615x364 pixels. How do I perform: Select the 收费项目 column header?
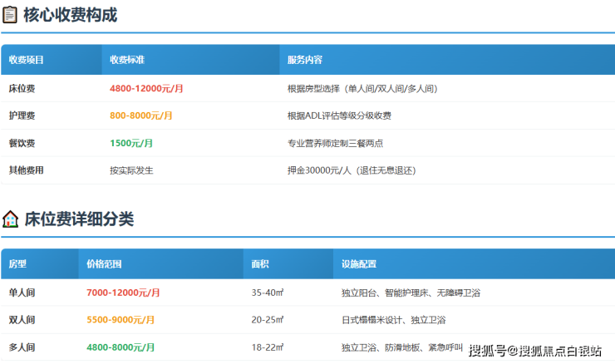coord(27,60)
